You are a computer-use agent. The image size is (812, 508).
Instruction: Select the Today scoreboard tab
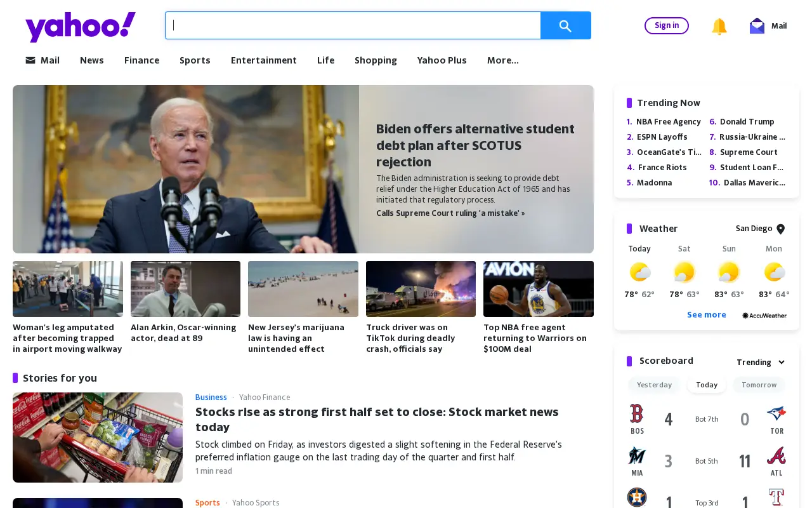[707, 385]
